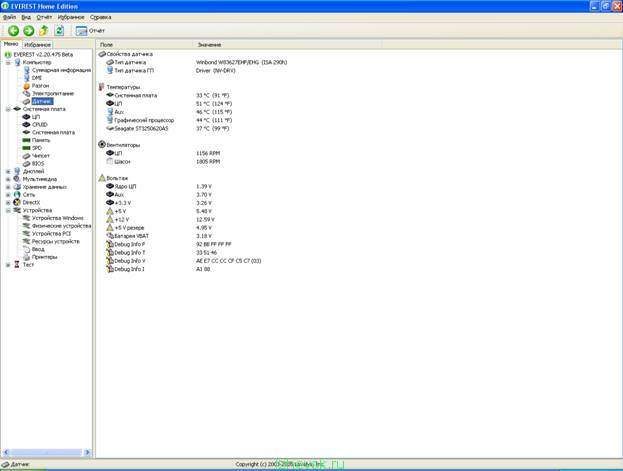Select the Шасси fan row

pyautogui.click(x=163, y=162)
